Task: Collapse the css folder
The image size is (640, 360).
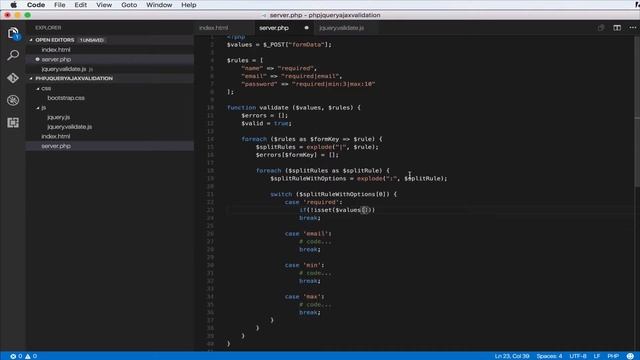Action: click(38, 88)
